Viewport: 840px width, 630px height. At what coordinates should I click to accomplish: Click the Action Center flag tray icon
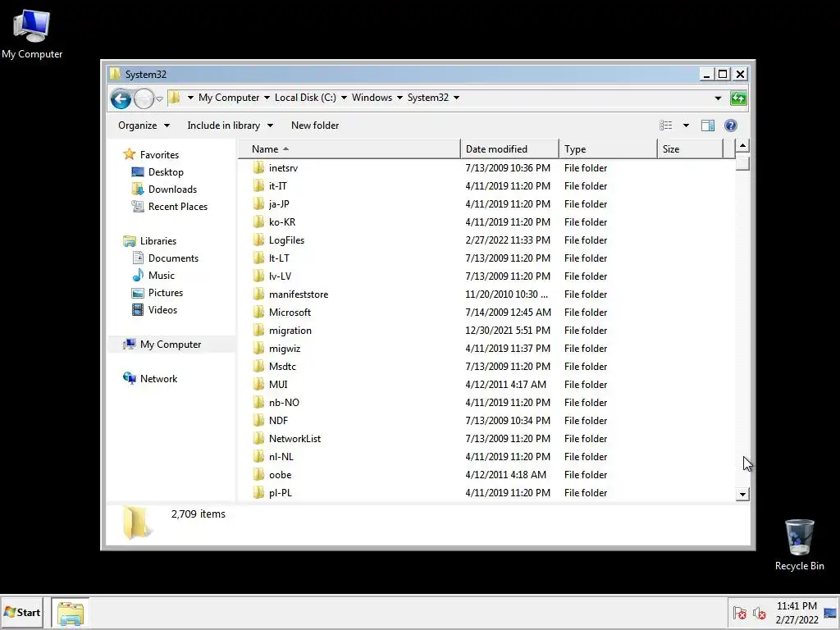click(x=740, y=613)
